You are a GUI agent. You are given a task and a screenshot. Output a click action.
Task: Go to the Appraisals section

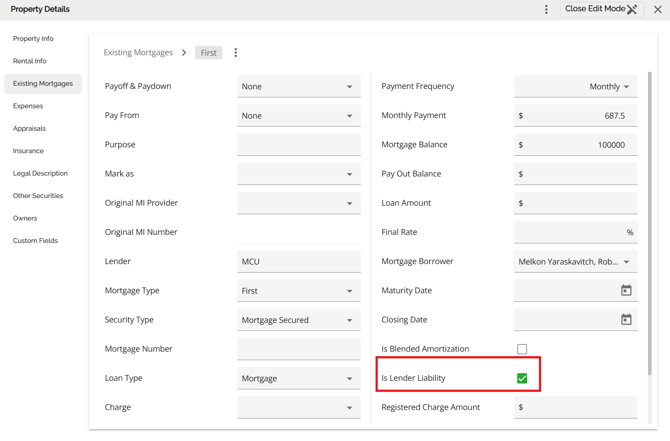(x=29, y=128)
